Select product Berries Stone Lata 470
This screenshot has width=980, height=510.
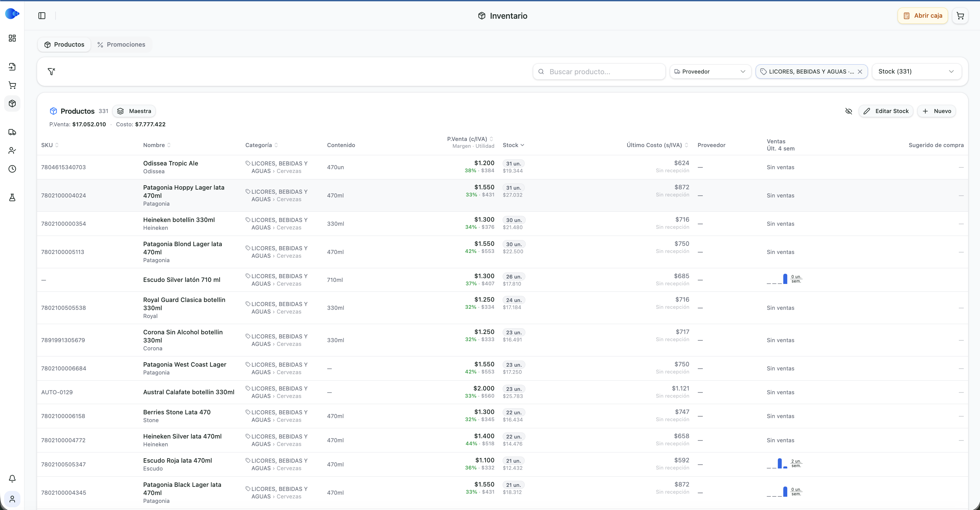pyautogui.click(x=176, y=412)
